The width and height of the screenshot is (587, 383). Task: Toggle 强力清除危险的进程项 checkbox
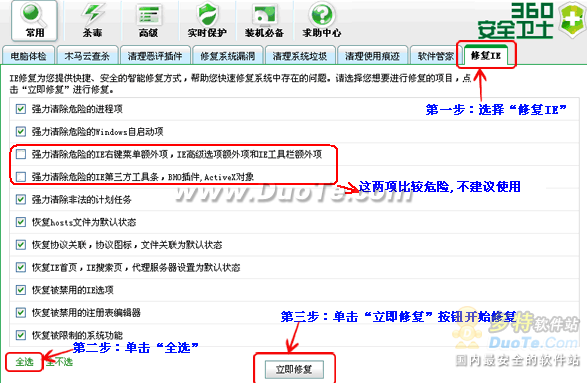[21, 109]
